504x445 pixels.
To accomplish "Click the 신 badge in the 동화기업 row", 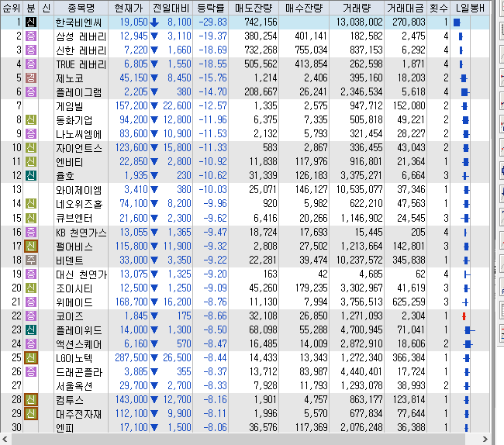I will point(31,120).
